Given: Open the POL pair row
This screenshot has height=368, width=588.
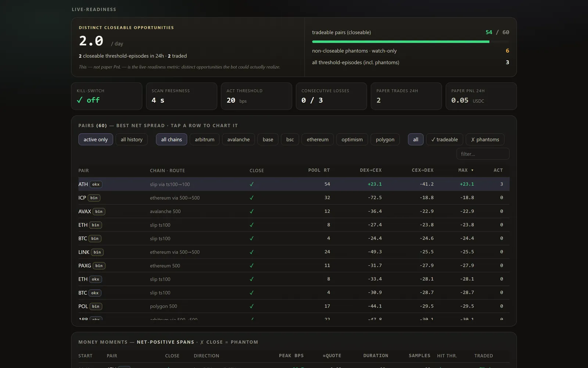Looking at the screenshot, I should (x=294, y=306).
